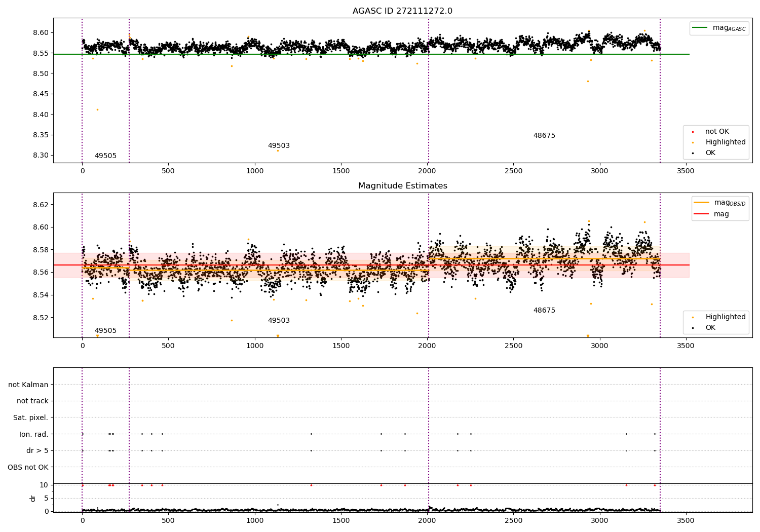The width and height of the screenshot is (760, 532).
Task: Click the 'dr > 5' row label
Action: pos(37,451)
